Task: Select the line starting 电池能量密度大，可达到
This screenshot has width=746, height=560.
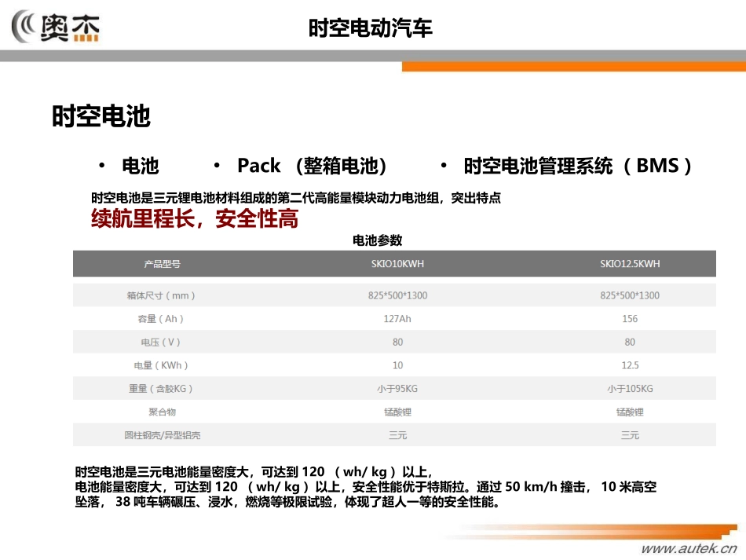Action: [x=366, y=487]
